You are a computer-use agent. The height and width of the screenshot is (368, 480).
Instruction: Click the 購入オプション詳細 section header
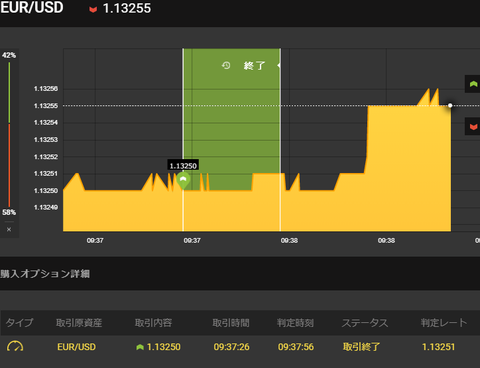tap(45, 274)
